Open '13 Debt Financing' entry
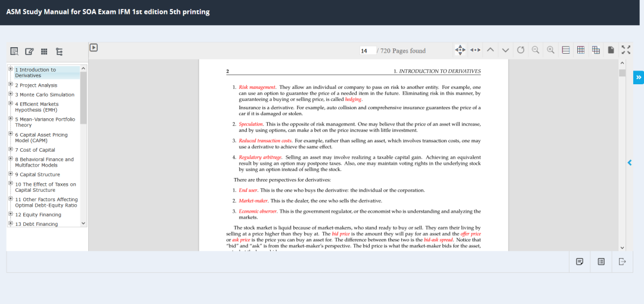The image size is (644, 304). pyautogui.click(x=36, y=224)
